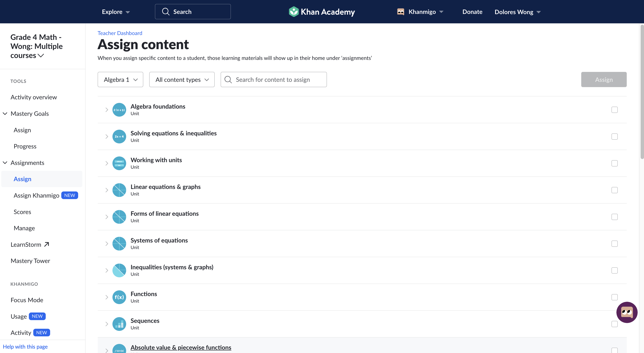Check the Functions unit checkbox

click(x=615, y=297)
